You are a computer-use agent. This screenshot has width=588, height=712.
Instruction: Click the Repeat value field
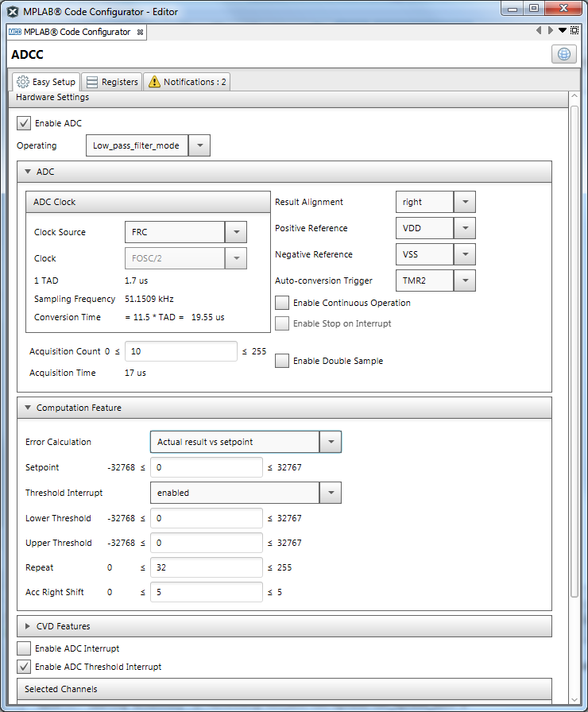pos(207,567)
